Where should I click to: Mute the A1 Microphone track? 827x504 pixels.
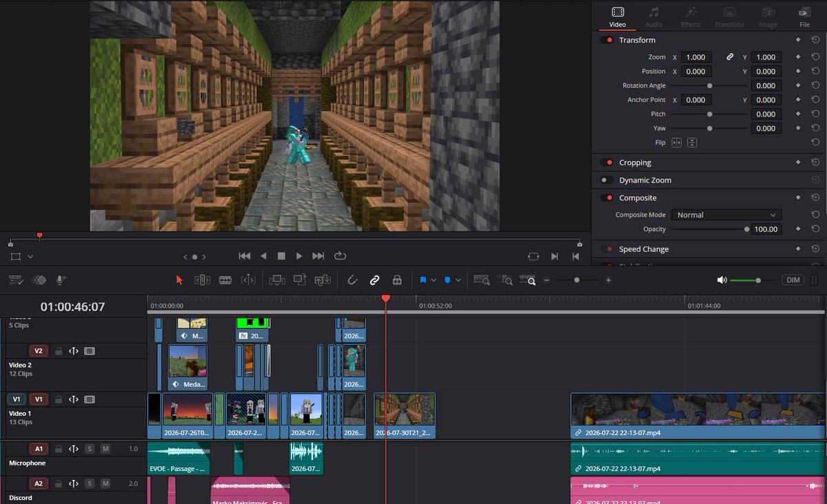(105, 449)
